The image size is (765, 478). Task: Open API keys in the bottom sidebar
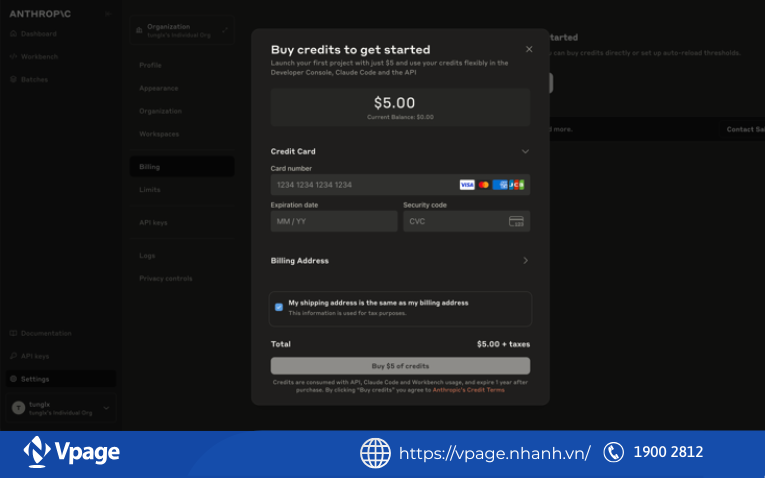[x=29, y=356]
